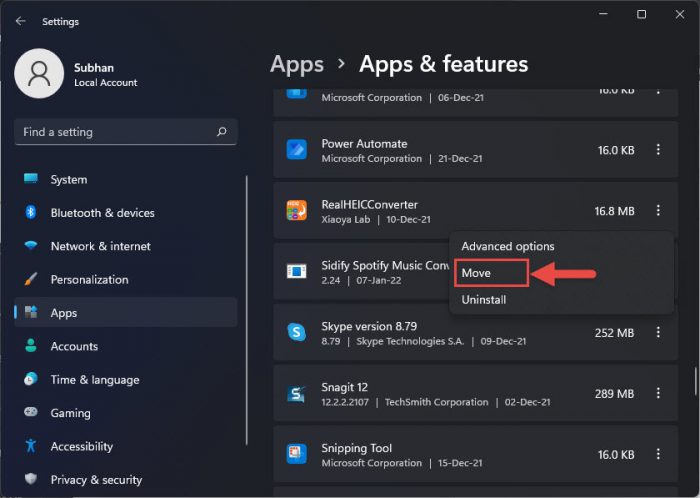
Task: Click the apps list scrollbar thumb
Action: pos(696,382)
